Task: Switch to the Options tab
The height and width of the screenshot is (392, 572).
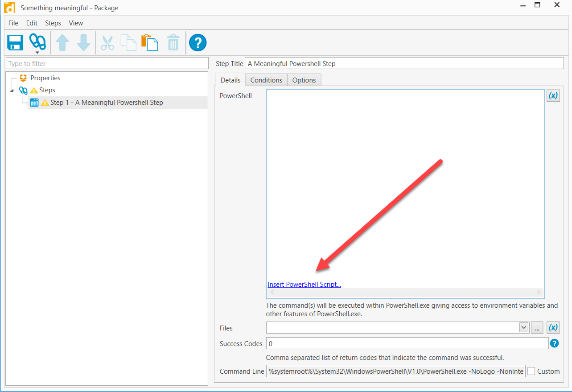Action: 304,80
